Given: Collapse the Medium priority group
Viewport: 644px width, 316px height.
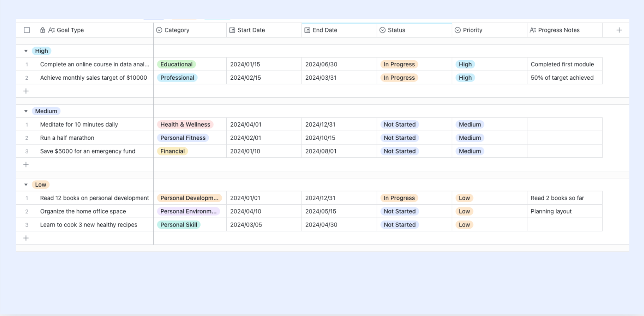Looking at the screenshot, I should point(26,111).
